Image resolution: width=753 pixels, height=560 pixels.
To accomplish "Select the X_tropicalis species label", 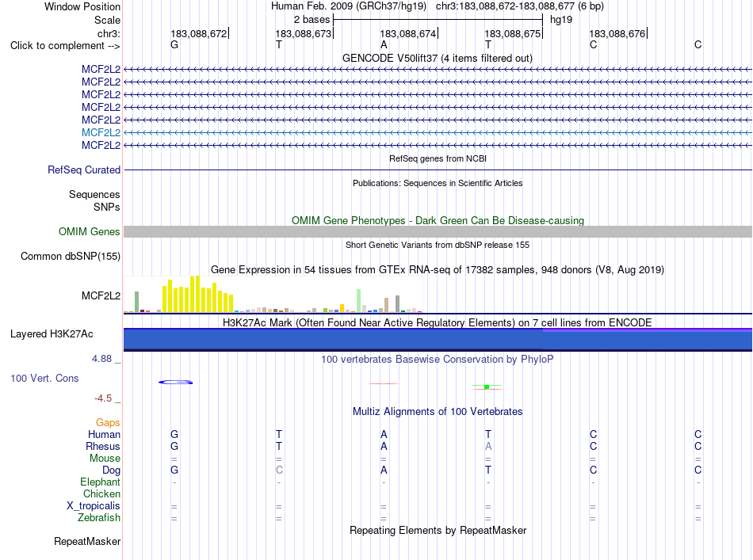I will [94, 506].
